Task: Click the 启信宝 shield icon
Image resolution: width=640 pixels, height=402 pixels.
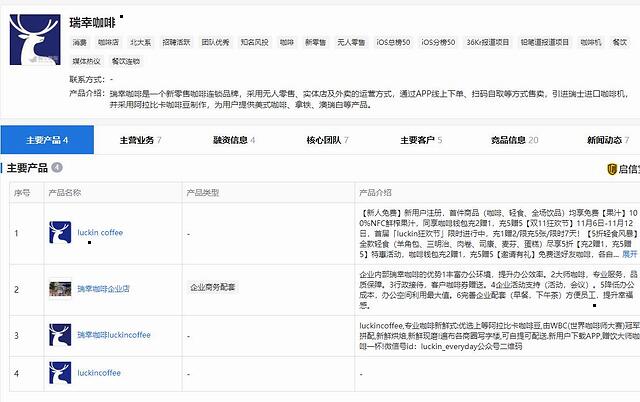Action: coord(611,169)
